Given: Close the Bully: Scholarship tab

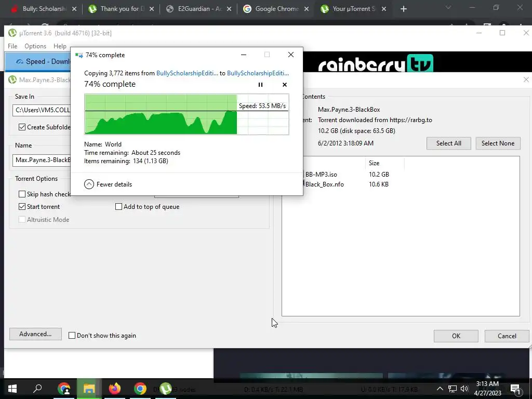Looking at the screenshot, I should point(74,9).
